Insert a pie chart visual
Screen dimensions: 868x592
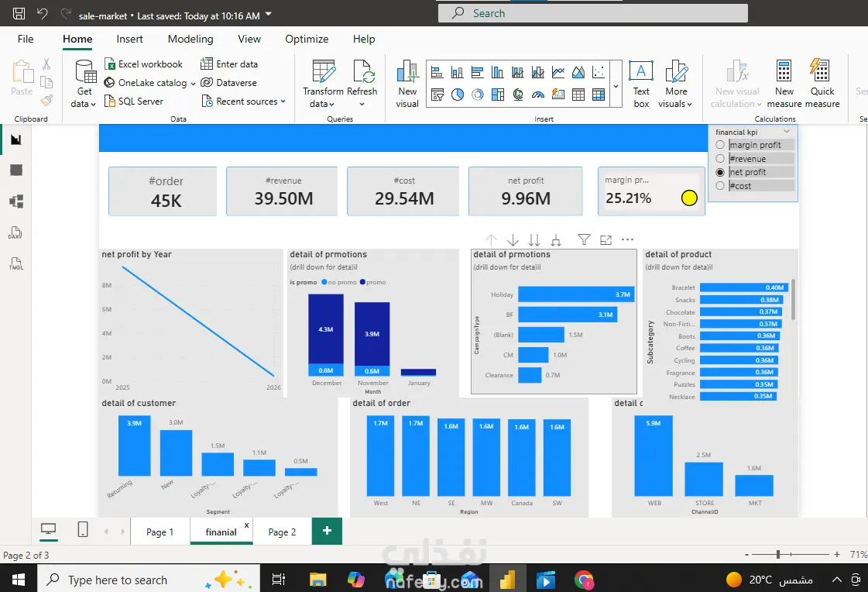coord(458,95)
